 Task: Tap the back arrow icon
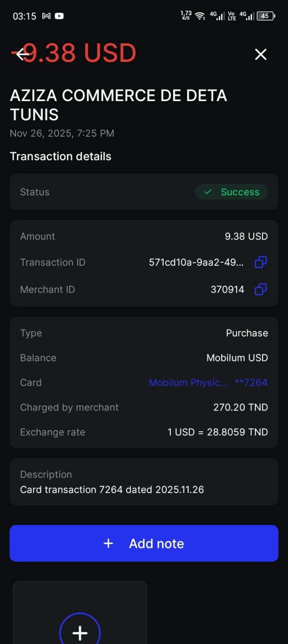tap(22, 54)
